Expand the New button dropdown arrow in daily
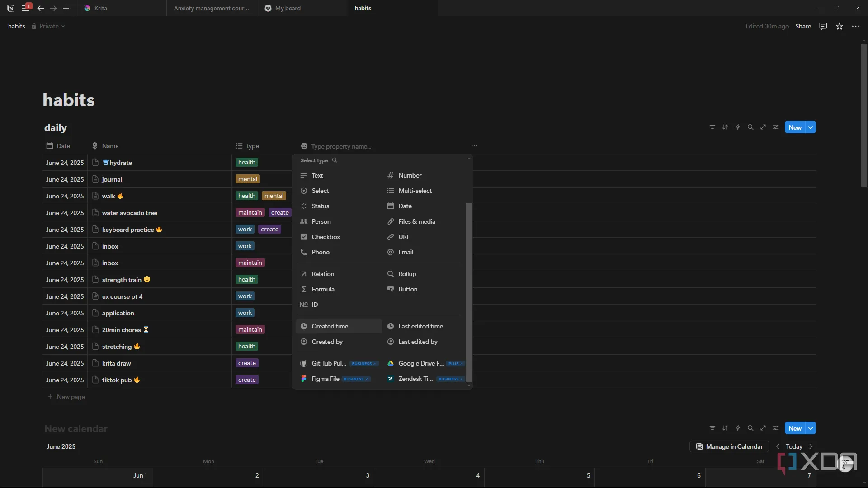Screen dimensions: 868x488 [x=811, y=127]
